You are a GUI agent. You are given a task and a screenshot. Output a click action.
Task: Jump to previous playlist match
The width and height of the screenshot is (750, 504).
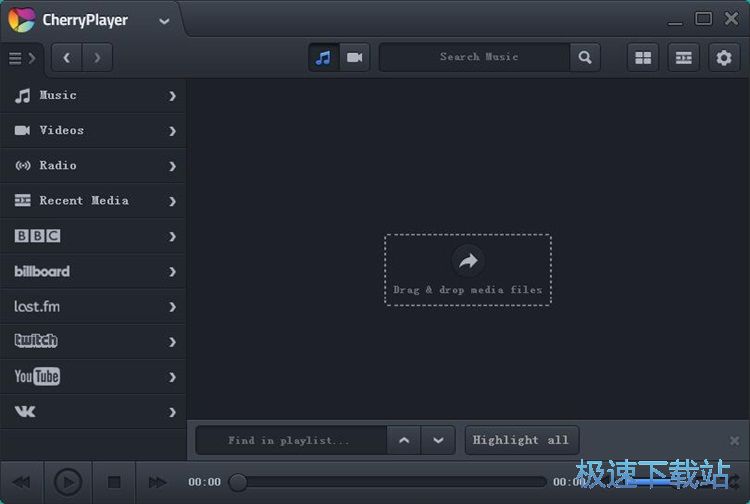pyautogui.click(x=404, y=440)
